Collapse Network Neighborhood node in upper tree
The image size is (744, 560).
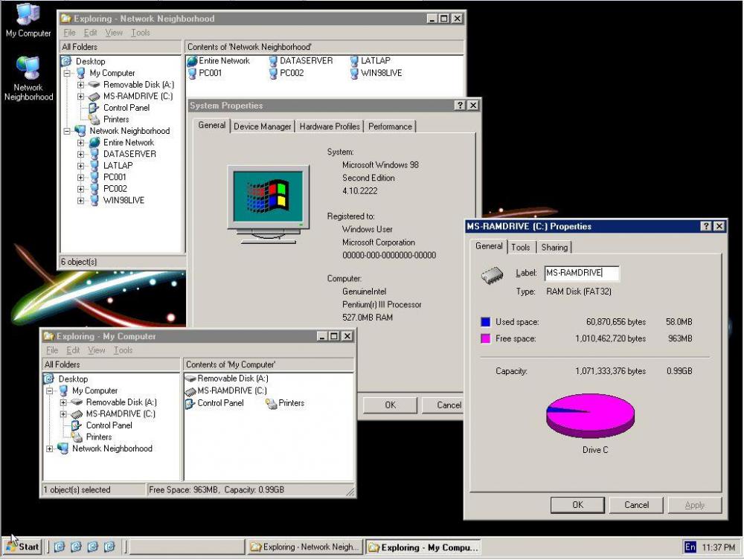point(68,131)
